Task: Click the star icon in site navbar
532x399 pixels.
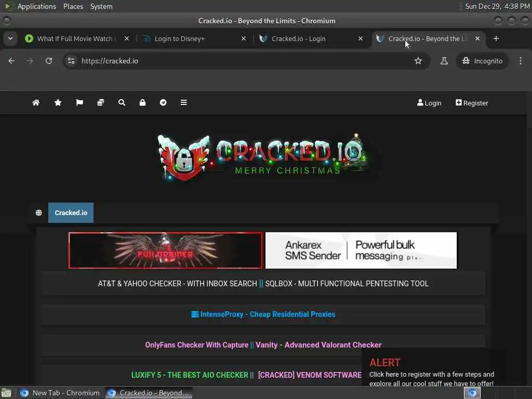Action: [x=58, y=102]
